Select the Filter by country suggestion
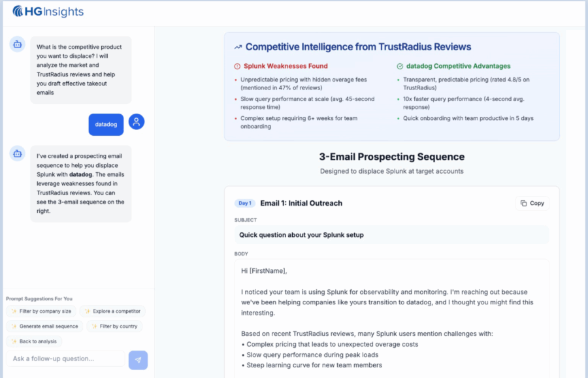 (114, 326)
